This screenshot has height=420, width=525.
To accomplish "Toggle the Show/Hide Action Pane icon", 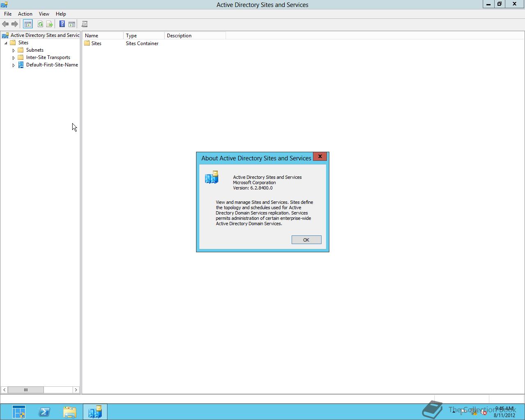I will coord(72,24).
